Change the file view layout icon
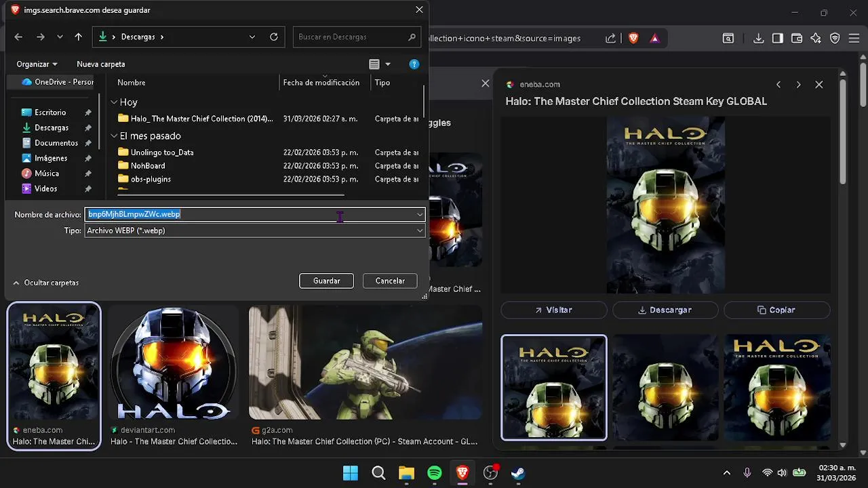 click(x=374, y=64)
